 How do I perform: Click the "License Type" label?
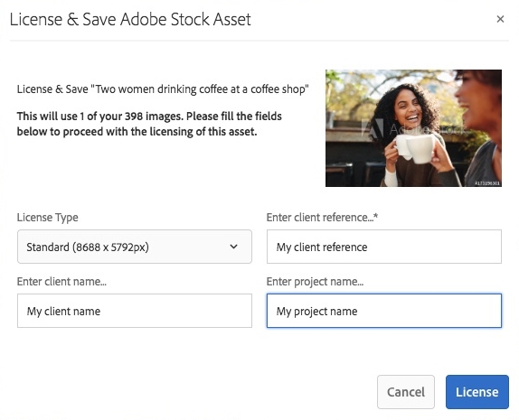pos(48,218)
